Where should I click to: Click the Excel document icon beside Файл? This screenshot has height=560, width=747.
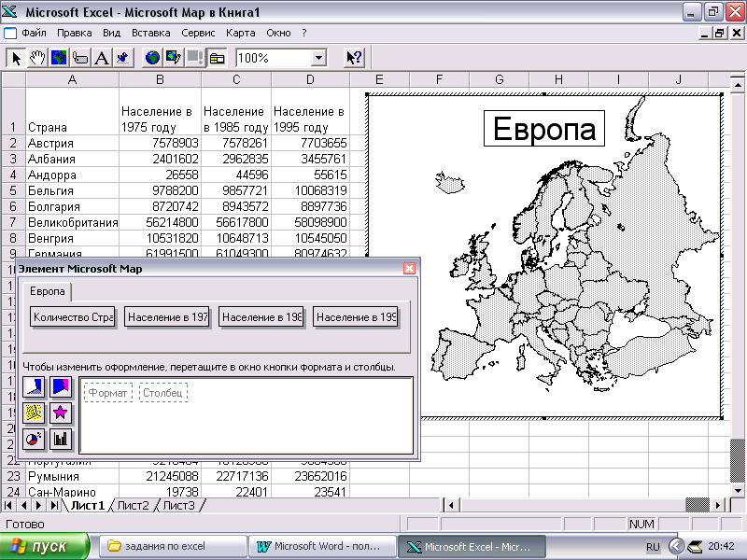(x=10, y=34)
